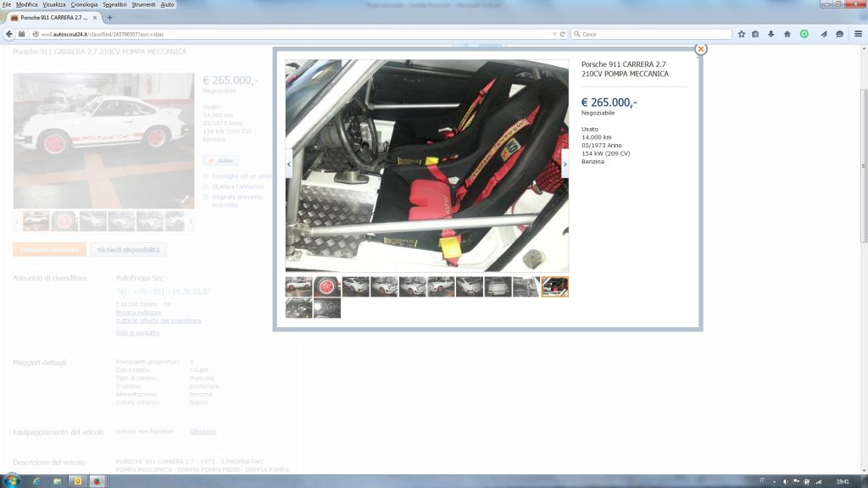868x488 pixels.
Task: Click the Stampa l'annuncio link
Action: tap(238, 186)
